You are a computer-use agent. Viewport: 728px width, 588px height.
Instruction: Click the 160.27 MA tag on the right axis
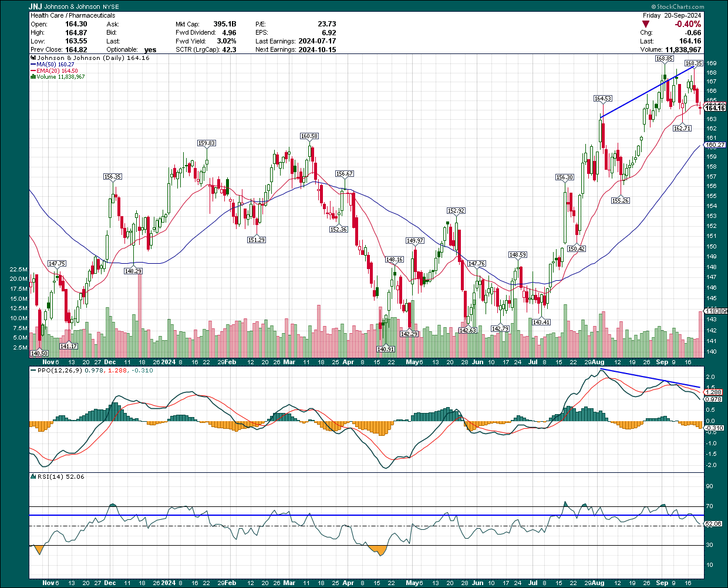(x=715, y=145)
